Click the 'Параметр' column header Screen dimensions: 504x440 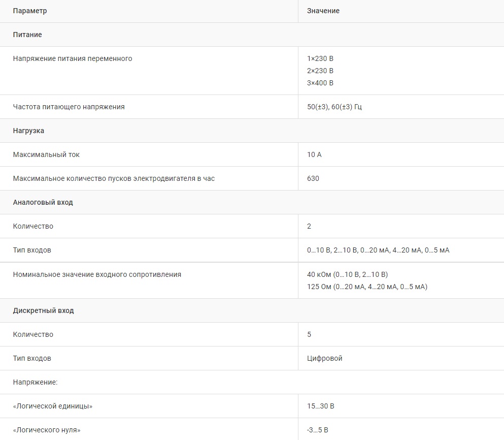coord(30,11)
